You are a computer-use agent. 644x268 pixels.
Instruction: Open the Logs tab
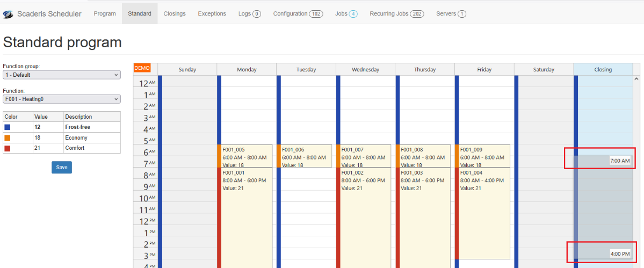[249, 14]
